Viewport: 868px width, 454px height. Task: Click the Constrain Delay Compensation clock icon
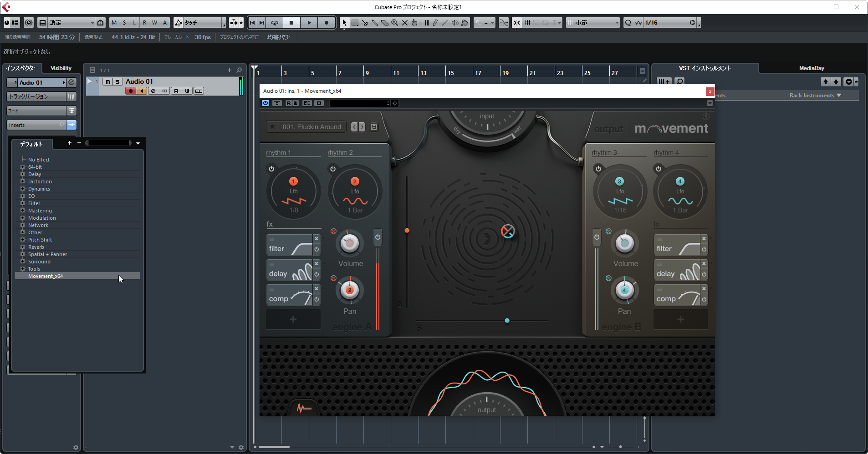[29, 22]
